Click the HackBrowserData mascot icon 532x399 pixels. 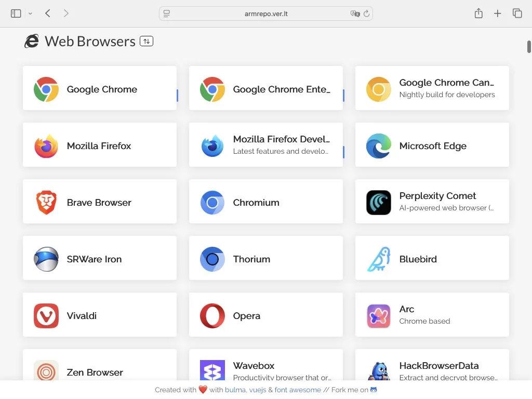[x=379, y=371]
